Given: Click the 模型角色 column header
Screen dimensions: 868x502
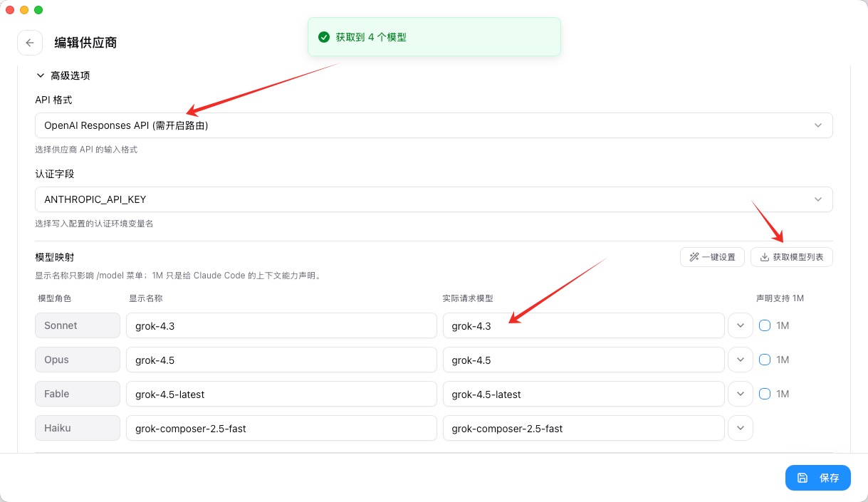Looking at the screenshot, I should [55, 298].
